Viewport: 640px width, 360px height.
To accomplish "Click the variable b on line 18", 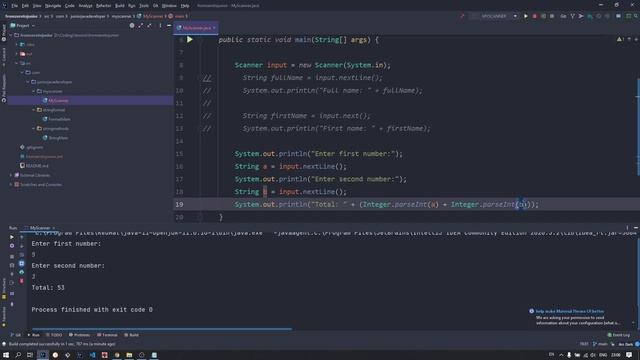I will (x=264, y=191).
